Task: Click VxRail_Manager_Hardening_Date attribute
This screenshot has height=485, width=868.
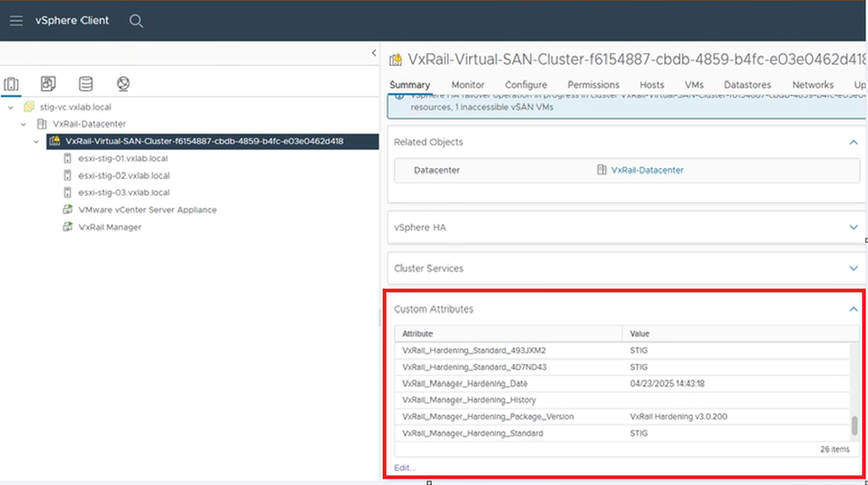Action: tap(465, 384)
